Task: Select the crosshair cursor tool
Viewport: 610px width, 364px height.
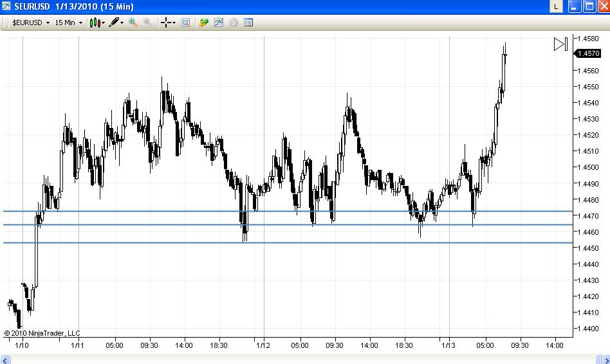Action: tap(166, 23)
